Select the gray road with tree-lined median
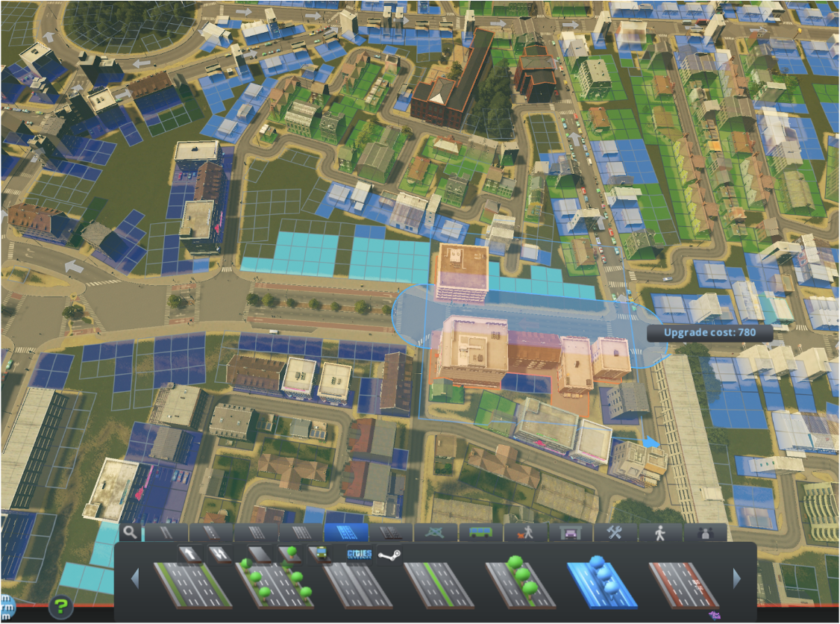840x624 pixels. point(521,584)
